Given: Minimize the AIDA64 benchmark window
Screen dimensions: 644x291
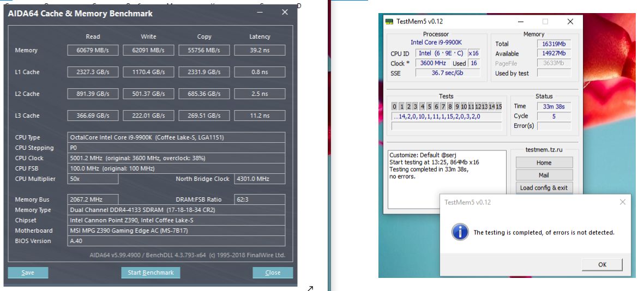Looking at the screenshot, I should coord(260,13).
